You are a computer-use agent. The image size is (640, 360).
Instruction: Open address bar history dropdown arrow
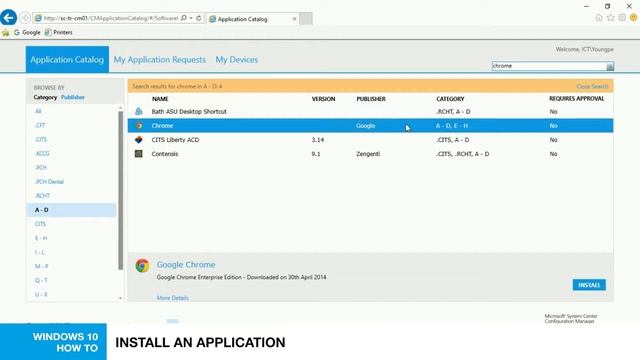(x=191, y=18)
